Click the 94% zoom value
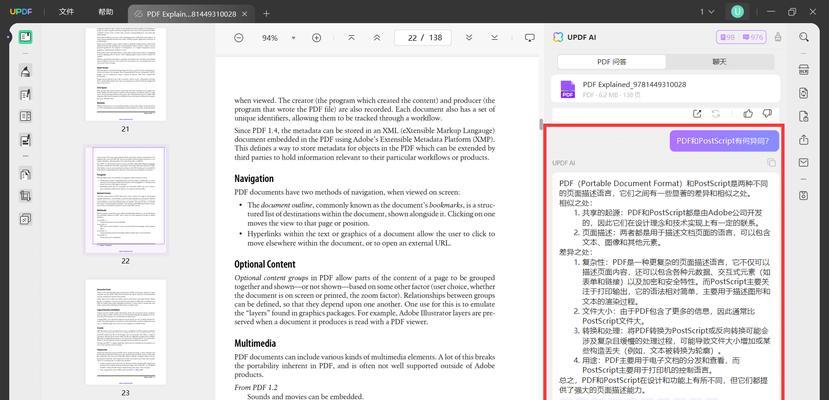829x400 pixels. 270,38
